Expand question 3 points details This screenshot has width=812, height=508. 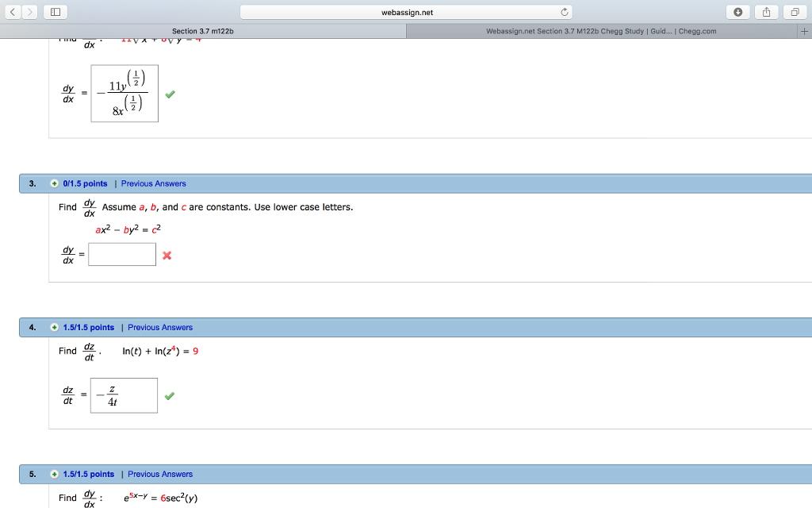(x=54, y=183)
